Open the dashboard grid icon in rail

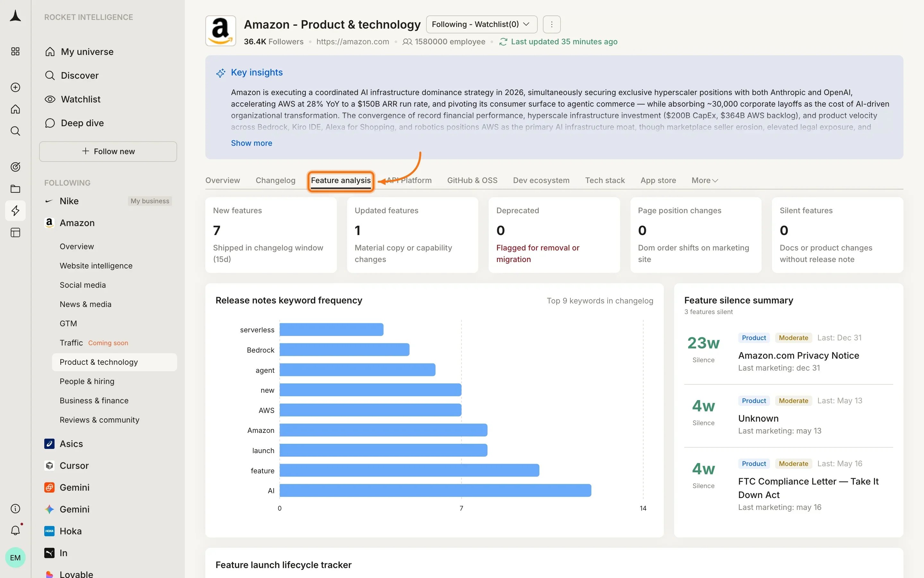tap(15, 51)
